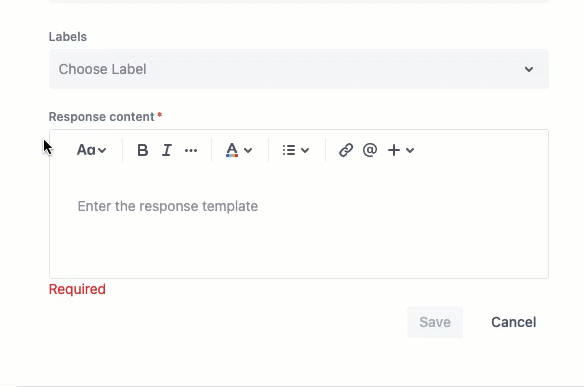Open the Choose Label dropdown
Screen dimensions: 584x387
point(299,69)
